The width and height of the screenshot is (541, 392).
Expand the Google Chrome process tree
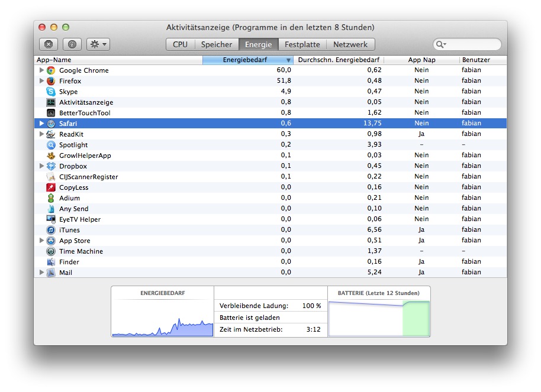pyautogui.click(x=41, y=70)
